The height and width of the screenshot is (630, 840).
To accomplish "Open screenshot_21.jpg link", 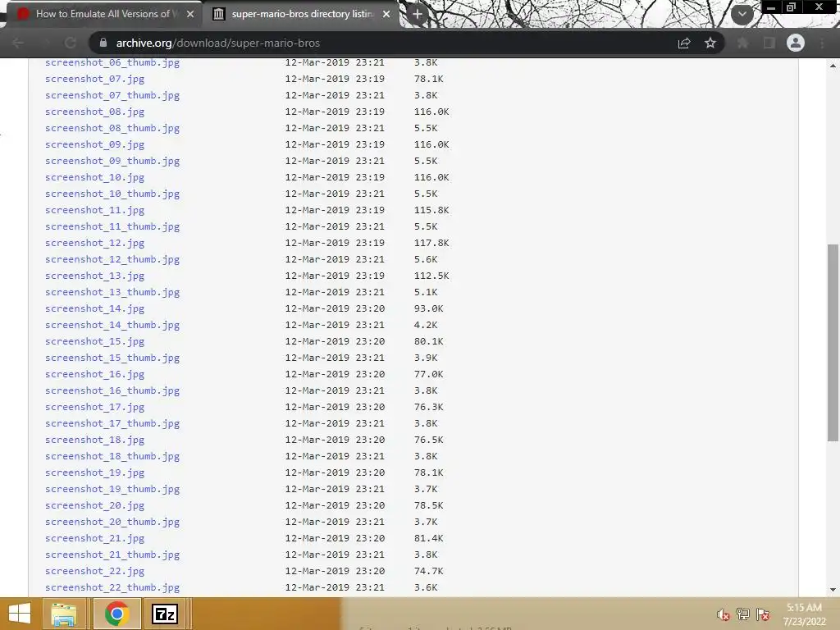I will point(95,538).
